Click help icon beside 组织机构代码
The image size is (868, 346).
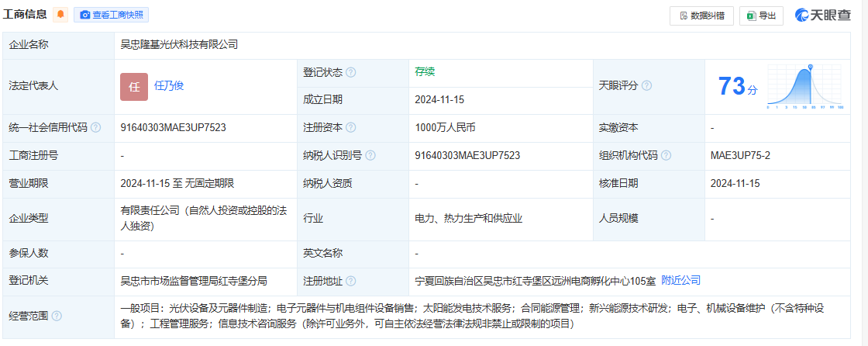tap(666, 155)
